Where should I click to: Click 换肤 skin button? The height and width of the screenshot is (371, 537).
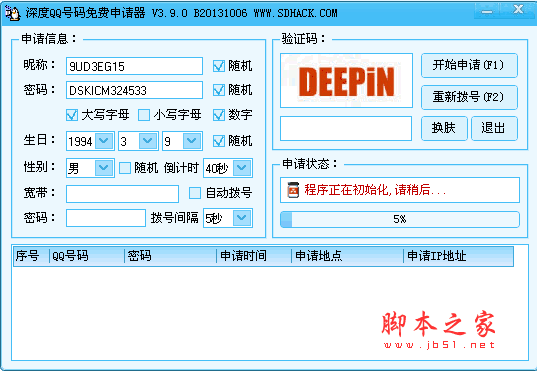pyautogui.click(x=444, y=128)
